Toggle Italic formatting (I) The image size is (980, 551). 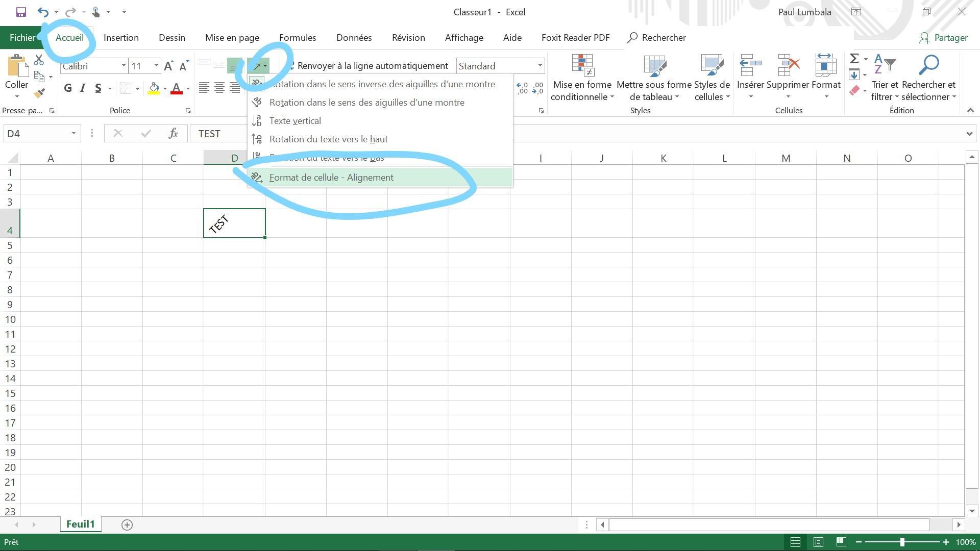click(x=83, y=88)
